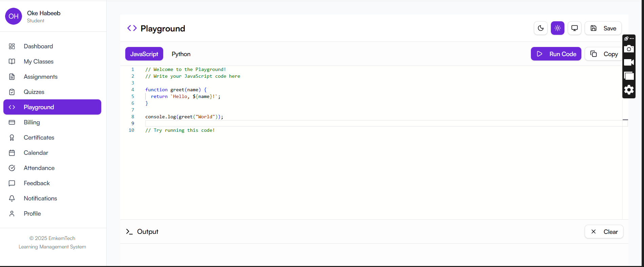Click the Assignments document icon
The width and height of the screenshot is (644, 267).
(x=12, y=77)
